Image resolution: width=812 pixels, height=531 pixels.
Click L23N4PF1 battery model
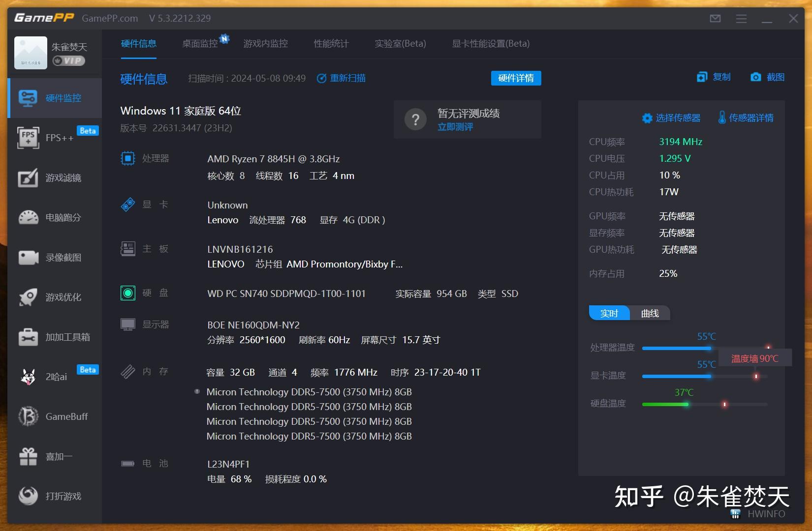228,464
